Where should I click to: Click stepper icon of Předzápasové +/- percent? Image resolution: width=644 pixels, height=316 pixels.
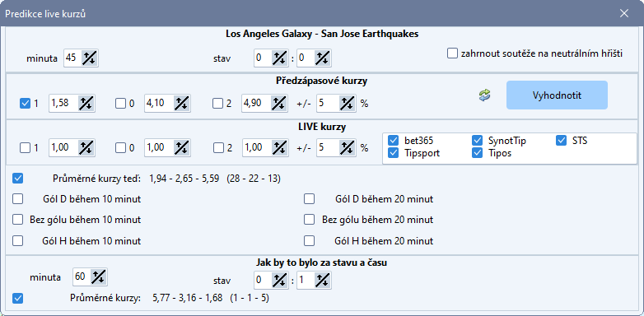347,104
